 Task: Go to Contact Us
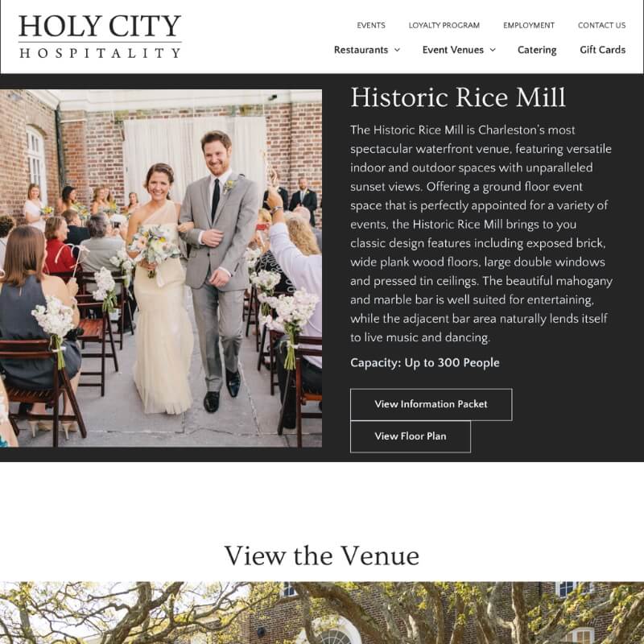(601, 26)
